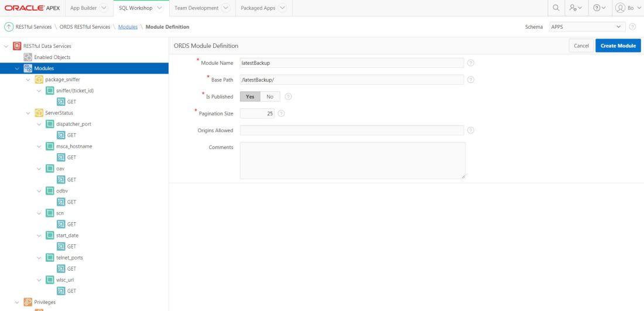Collapse the Privileges tree node

[x=17, y=302]
